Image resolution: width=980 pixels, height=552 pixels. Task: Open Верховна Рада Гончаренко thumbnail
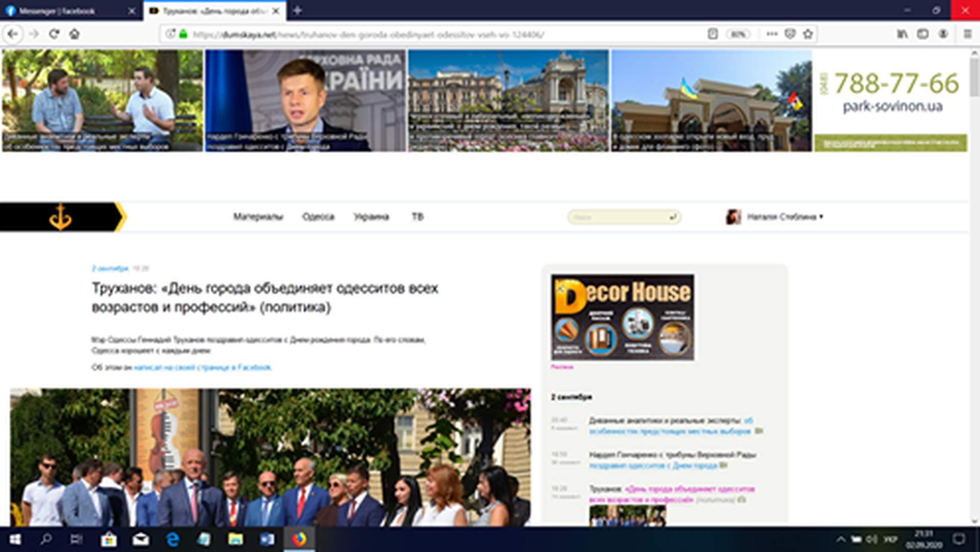(305, 101)
